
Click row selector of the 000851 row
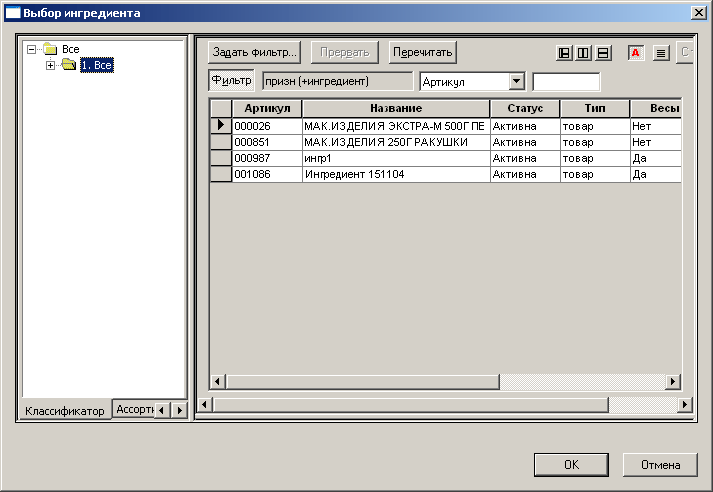pyautogui.click(x=221, y=142)
